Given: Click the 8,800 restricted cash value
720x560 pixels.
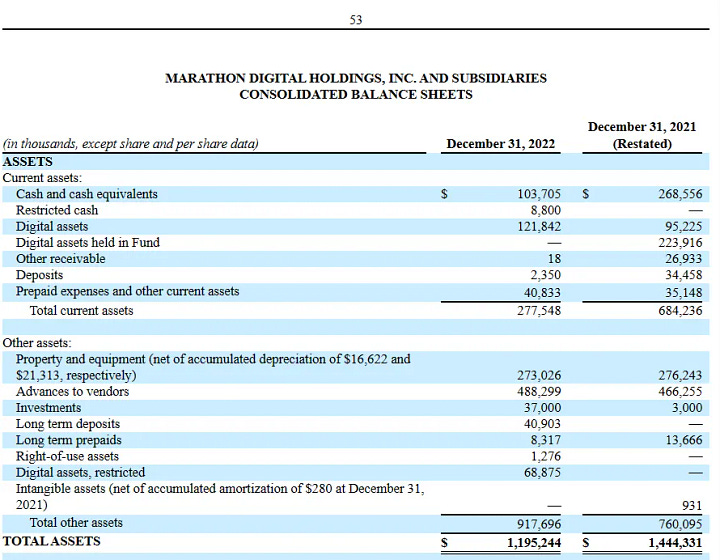Looking at the screenshot, I should pyautogui.click(x=546, y=210).
